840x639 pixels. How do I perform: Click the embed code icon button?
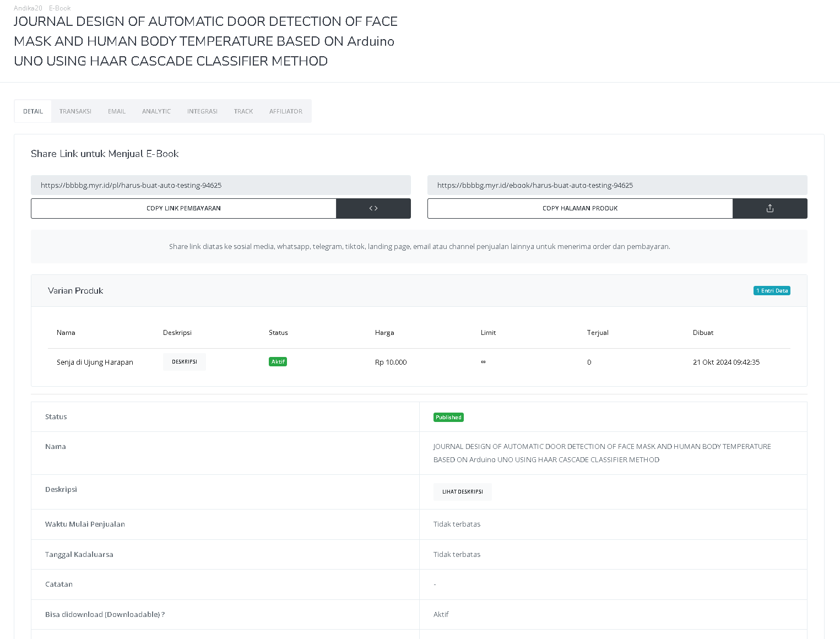(x=373, y=208)
